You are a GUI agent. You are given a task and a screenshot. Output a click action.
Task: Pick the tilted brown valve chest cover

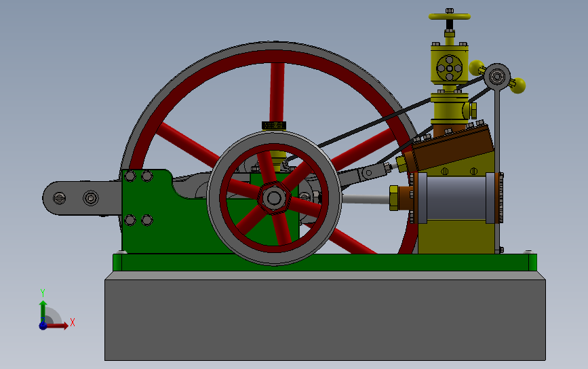pyautogui.click(x=452, y=147)
